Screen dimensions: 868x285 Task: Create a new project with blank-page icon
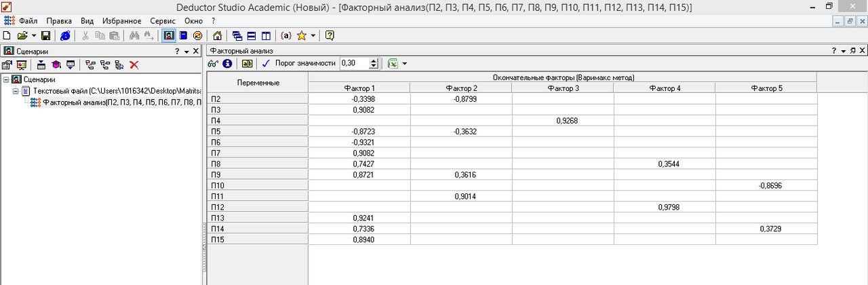click(x=7, y=35)
